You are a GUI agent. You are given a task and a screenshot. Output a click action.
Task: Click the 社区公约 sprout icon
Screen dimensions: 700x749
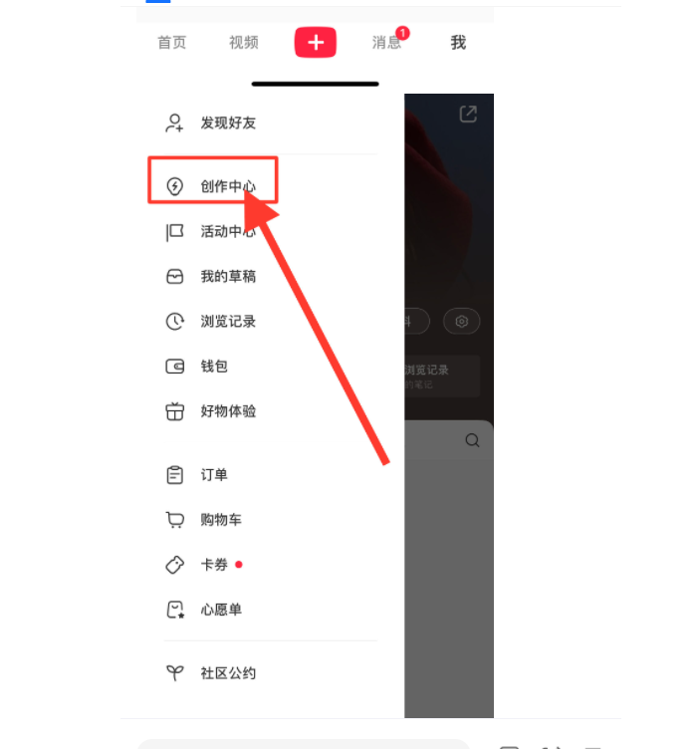point(175,673)
